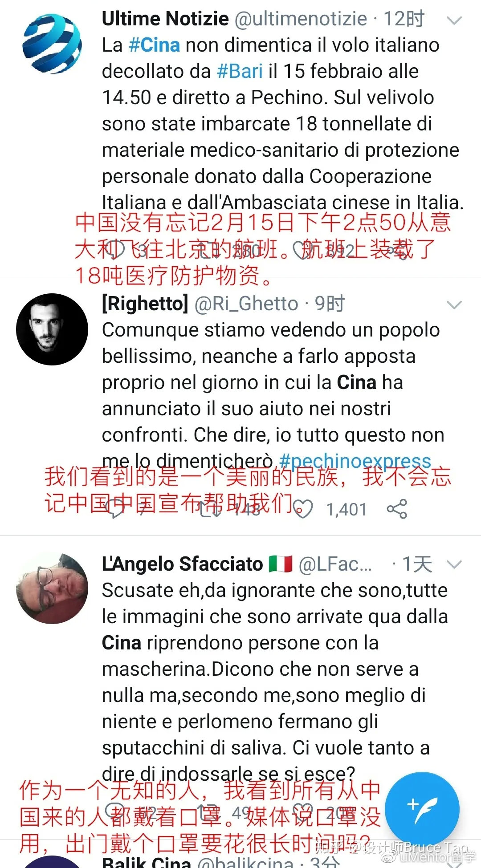The width and height of the screenshot is (481, 868).
Task: Open options chevron on L'Angelo Sfacciato tweet
Action: click(x=454, y=565)
